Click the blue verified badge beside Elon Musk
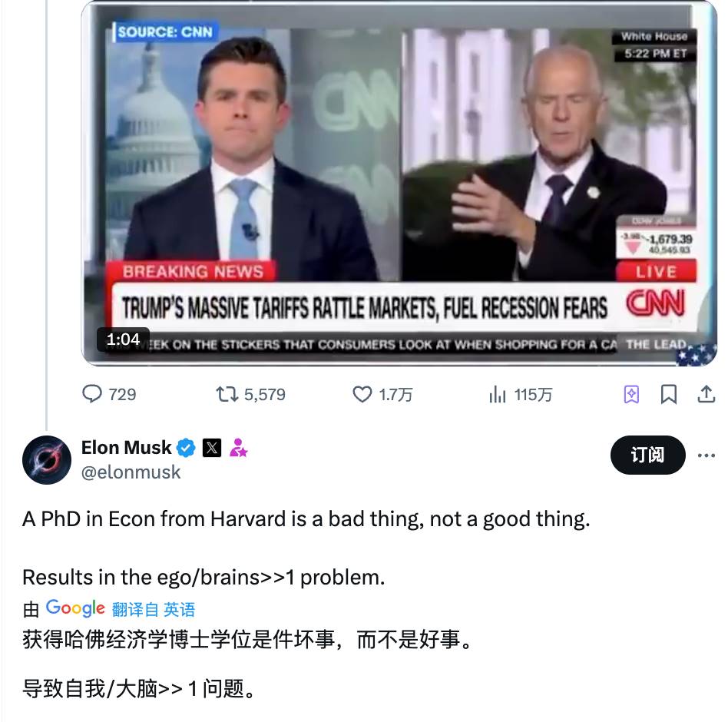 186,448
